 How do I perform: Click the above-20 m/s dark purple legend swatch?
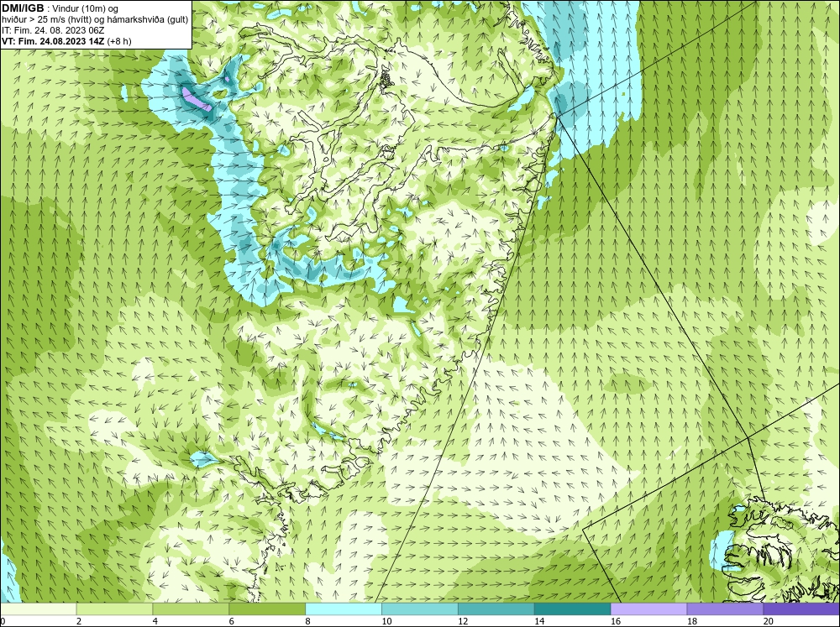click(x=801, y=609)
